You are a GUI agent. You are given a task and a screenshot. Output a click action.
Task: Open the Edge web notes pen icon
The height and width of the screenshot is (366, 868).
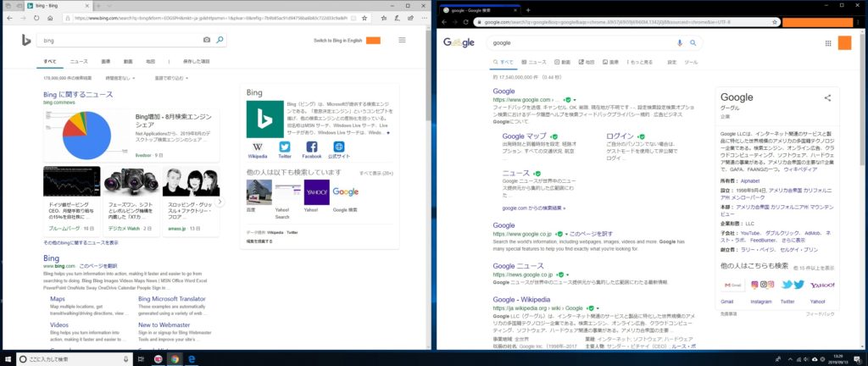395,18
